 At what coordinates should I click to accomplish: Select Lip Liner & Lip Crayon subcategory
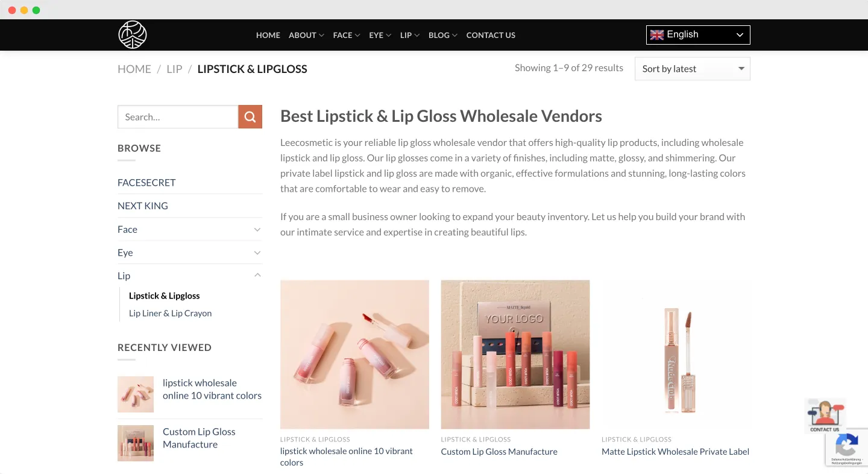click(170, 313)
